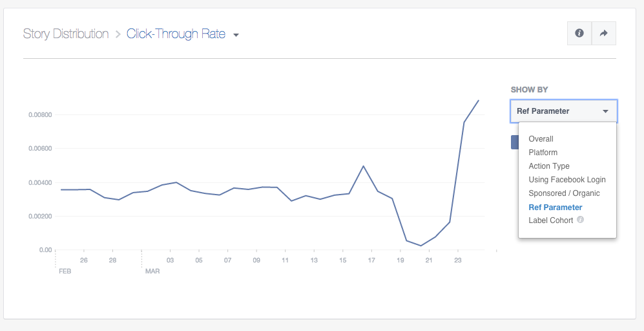Select the highlighted Ref Parameter option

click(x=556, y=208)
